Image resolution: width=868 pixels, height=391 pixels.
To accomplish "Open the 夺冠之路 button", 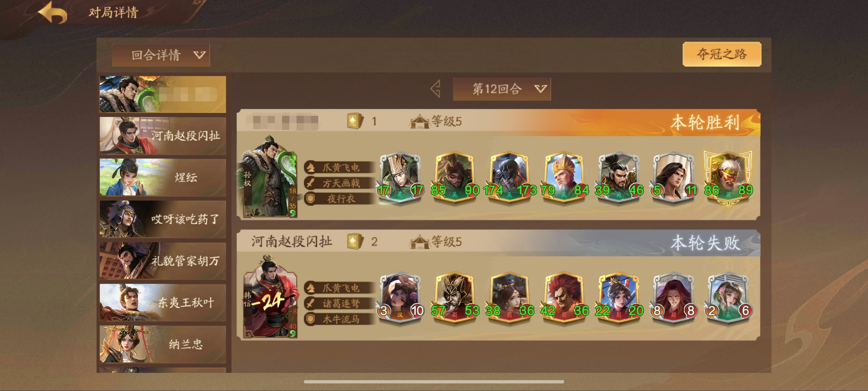I will (722, 54).
